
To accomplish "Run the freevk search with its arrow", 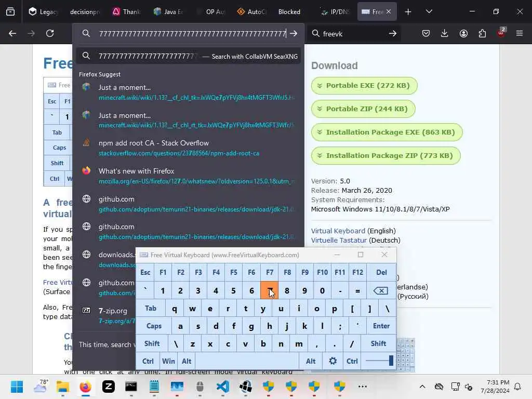I will click(x=393, y=33).
